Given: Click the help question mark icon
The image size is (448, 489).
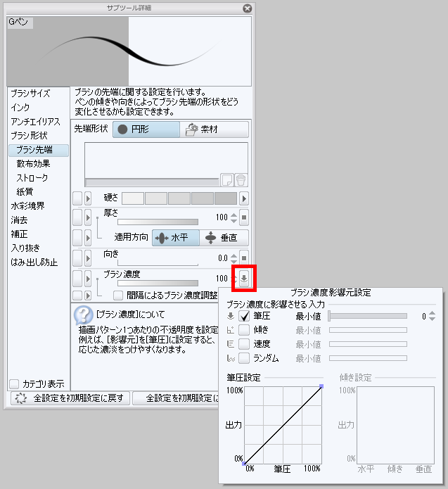Looking at the screenshot, I should pyautogui.click(x=83, y=315).
